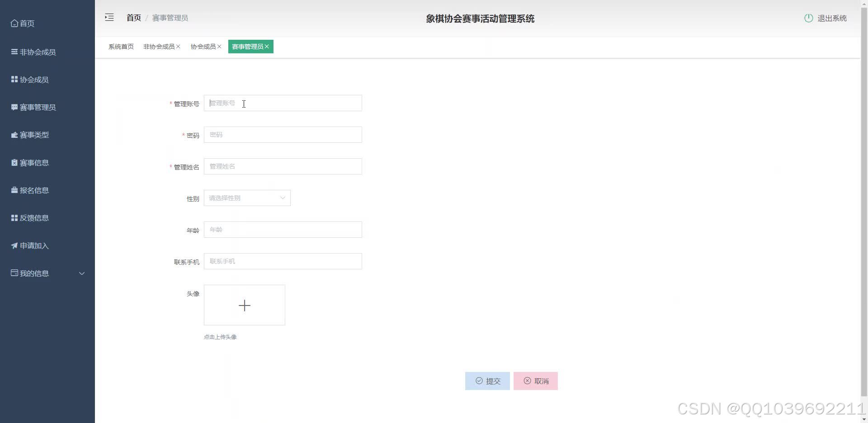868x423 pixels.
Task: Click the 象棋协会赛事活动管理系统 title
Action: 480,19
